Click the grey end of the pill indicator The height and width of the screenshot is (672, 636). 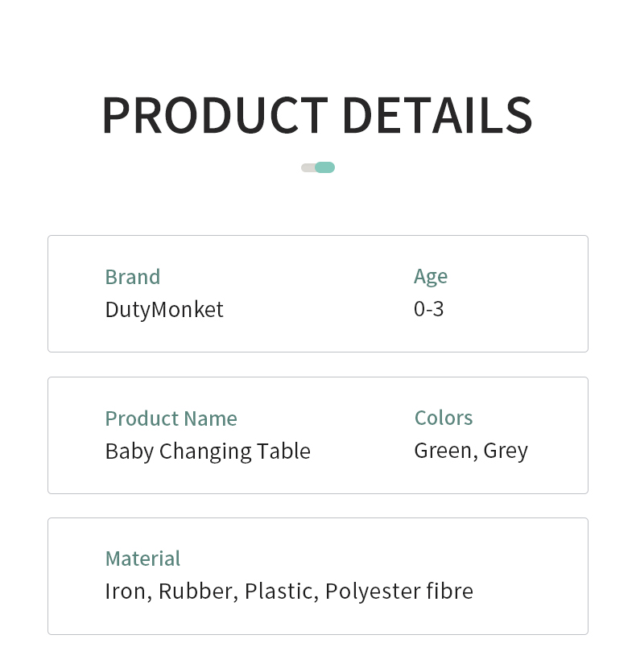click(x=307, y=167)
